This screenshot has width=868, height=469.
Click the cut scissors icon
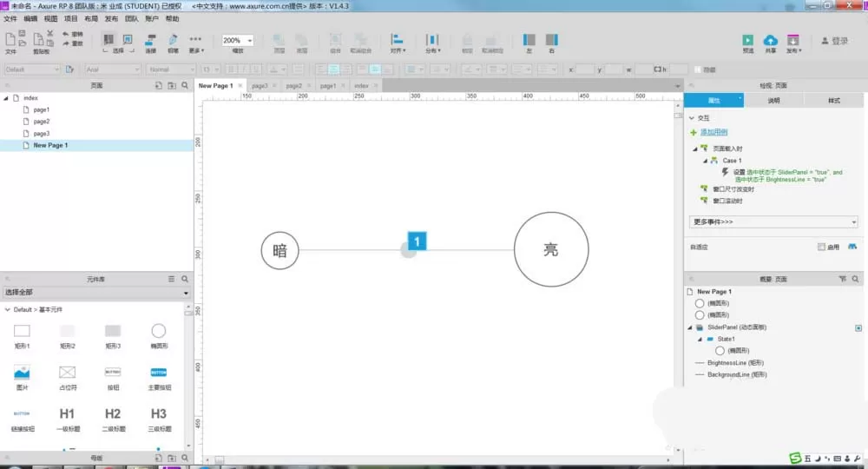click(49, 34)
